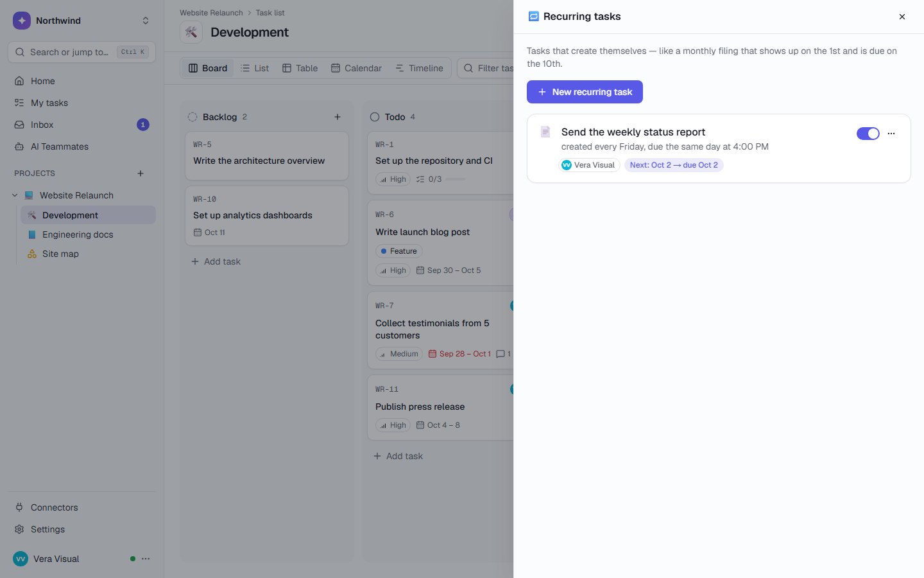Open the Vera Visual user menu dots
Image resolution: width=924 pixels, height=578 pixels.
click(x=146, y=559)
